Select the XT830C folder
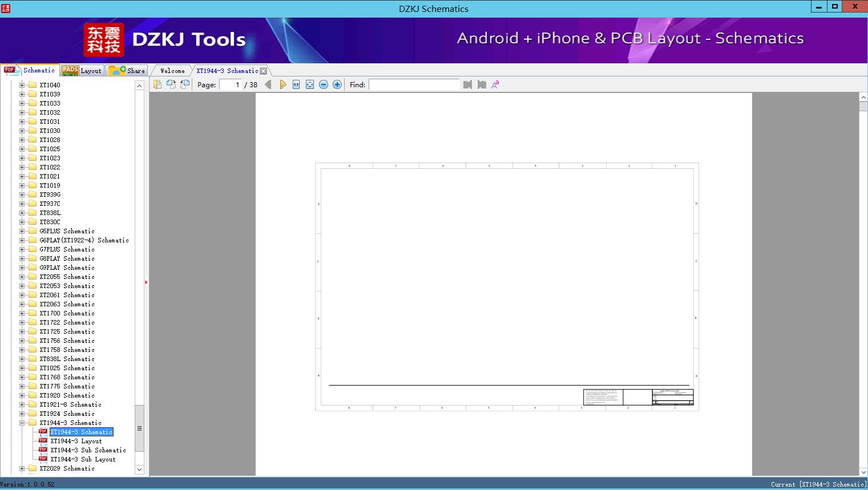Image resolution: width=868 pixels, height=490 pixels. coord(50,222)
